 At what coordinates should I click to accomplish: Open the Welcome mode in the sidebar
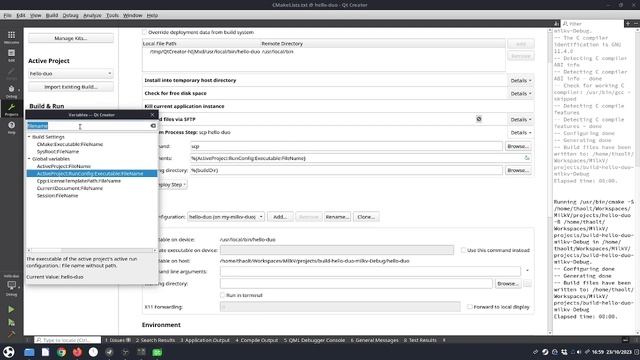[11, 37]
